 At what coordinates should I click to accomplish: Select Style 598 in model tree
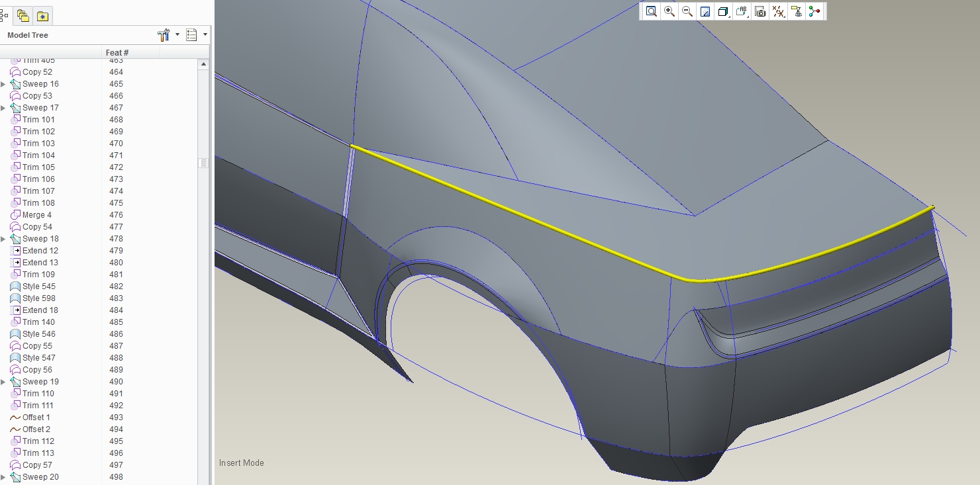39,298
